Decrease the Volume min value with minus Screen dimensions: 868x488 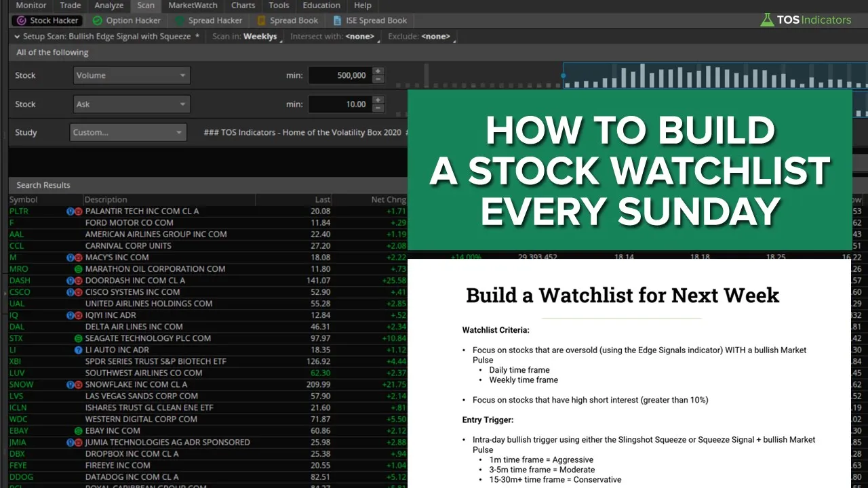coord(378,79)
